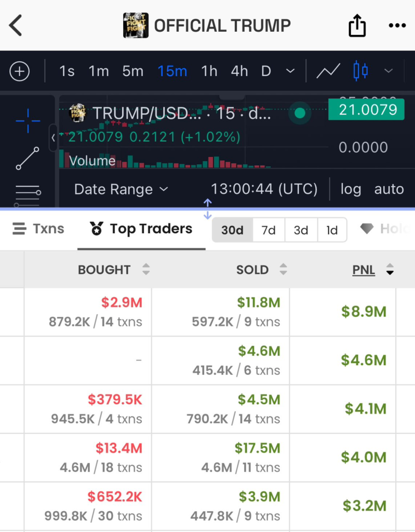Sort by the PNL column

[373, 270]
